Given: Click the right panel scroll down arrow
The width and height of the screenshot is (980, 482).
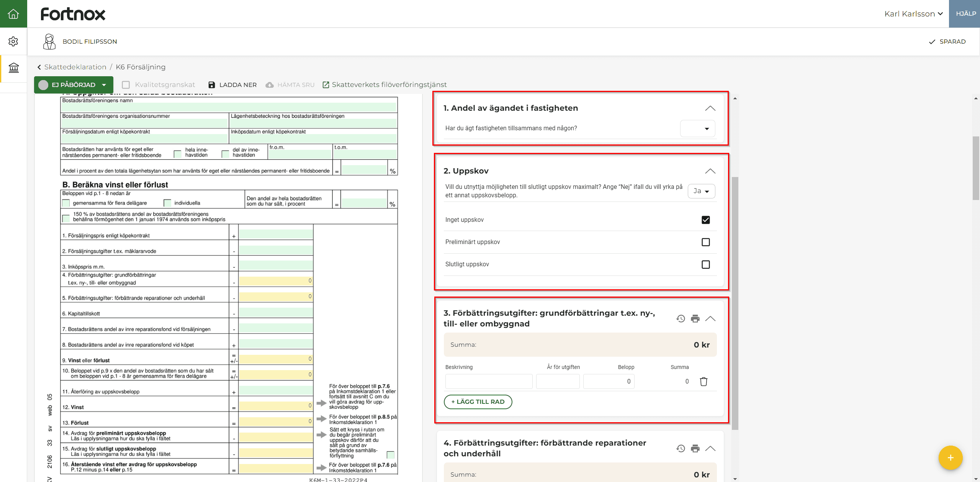Looking at the screenshot, I should tap(735, 479).
